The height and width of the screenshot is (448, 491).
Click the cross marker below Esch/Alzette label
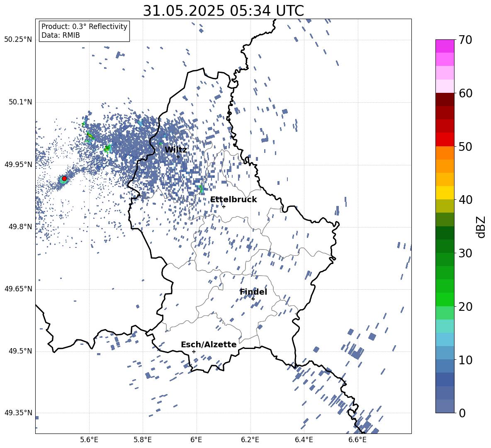tap(194, 351)
